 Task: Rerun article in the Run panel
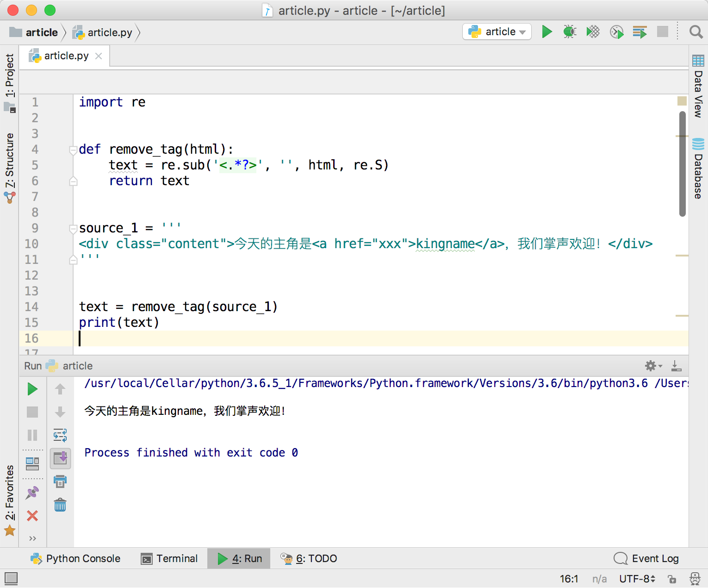[x=32, y=389]
